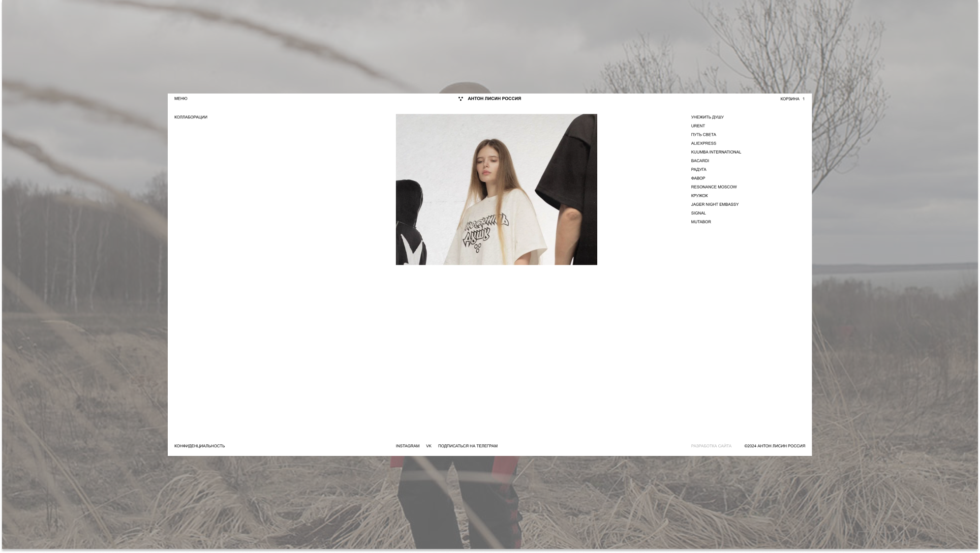Open the РАДУГА collaboration
Viewport: 980px width, 553px height.
tap(698, 170)
